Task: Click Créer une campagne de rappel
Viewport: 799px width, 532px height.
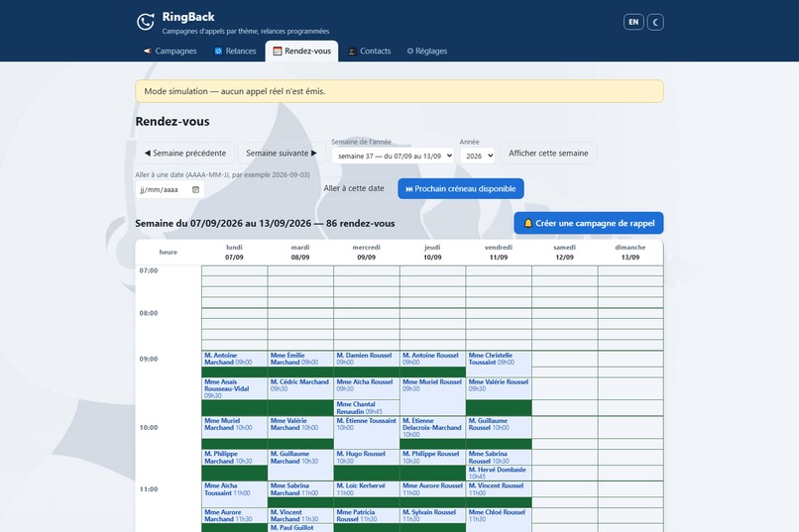Action: tap(589, 223)
